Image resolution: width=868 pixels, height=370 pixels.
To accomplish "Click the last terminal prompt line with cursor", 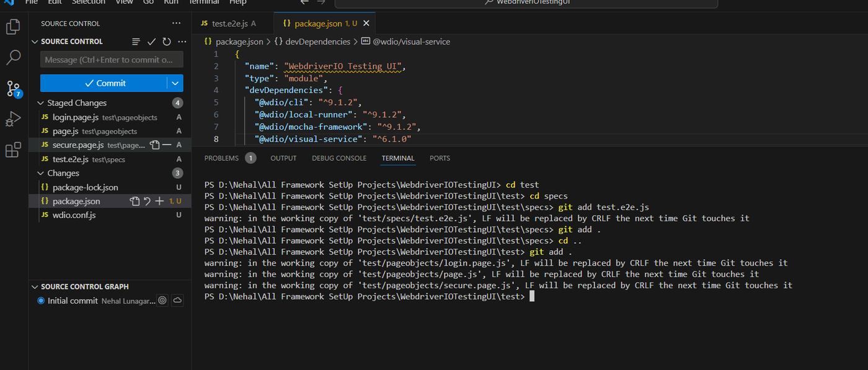I will (369, 296).
